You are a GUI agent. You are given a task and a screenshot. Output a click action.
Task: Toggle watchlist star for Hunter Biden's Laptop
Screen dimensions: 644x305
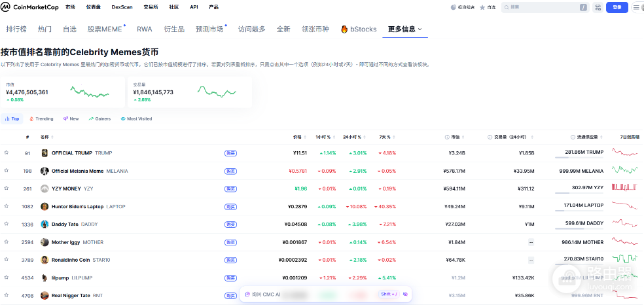click(6, 206)
